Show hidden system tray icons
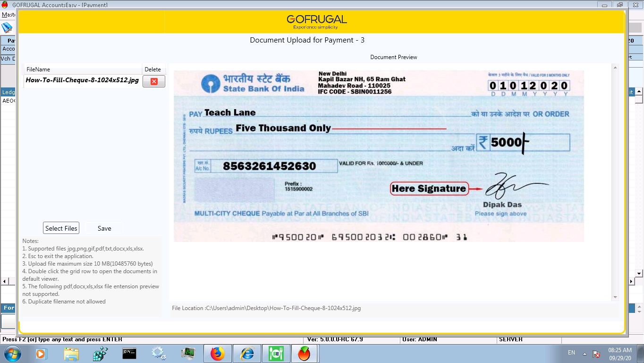This screenshot has height=363, width=644. pos(585,354)
